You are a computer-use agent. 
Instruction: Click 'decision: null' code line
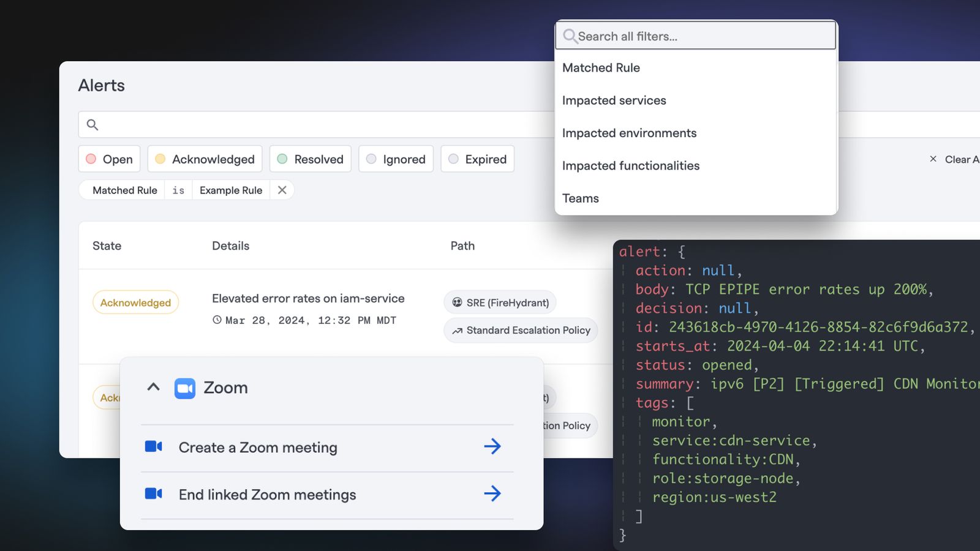(x=697, y=308)
